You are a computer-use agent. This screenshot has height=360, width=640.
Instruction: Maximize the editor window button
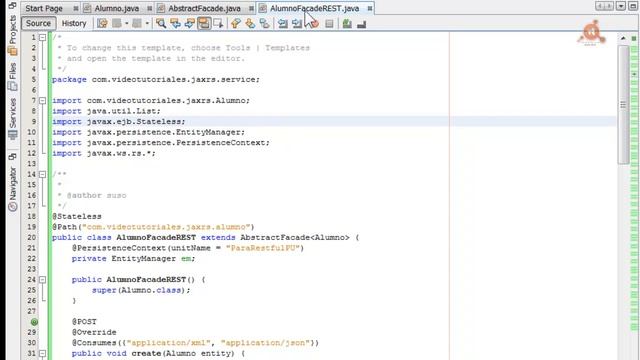(633, 6)
